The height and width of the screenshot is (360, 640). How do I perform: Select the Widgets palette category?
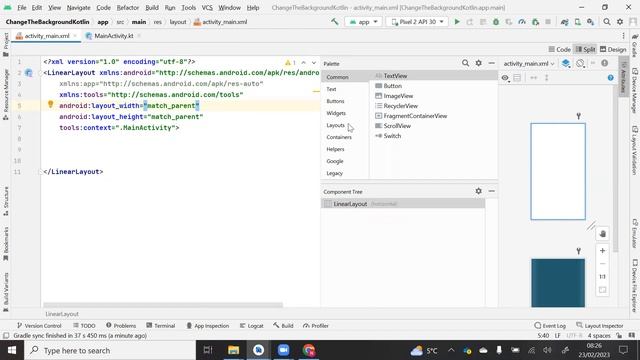tap(336, 113)
